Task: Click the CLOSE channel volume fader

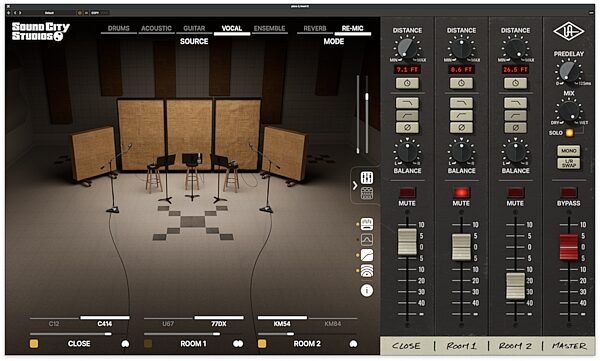Action: pyautogui.click(x=407, y=242)
